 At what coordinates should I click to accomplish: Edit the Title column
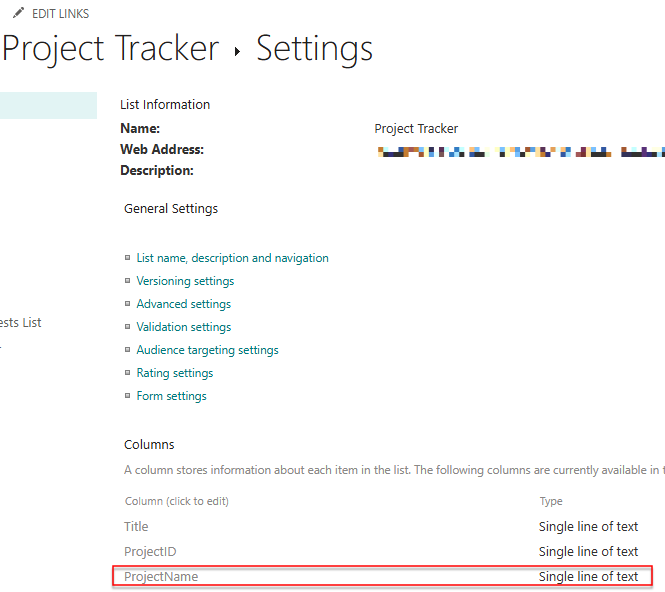[136, 527]
